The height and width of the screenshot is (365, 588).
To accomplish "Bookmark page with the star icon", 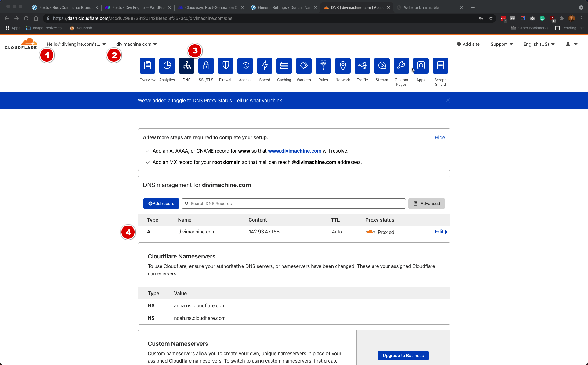I will (491, 18).
